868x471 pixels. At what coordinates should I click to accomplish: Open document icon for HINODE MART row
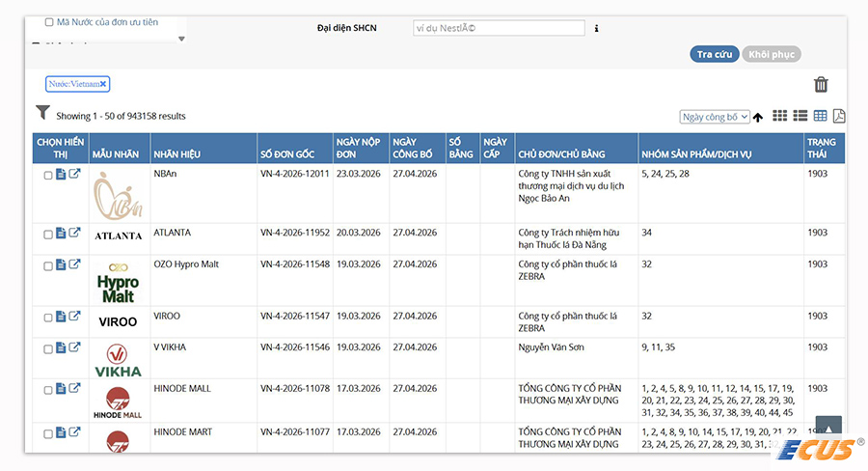coord(61,432)
